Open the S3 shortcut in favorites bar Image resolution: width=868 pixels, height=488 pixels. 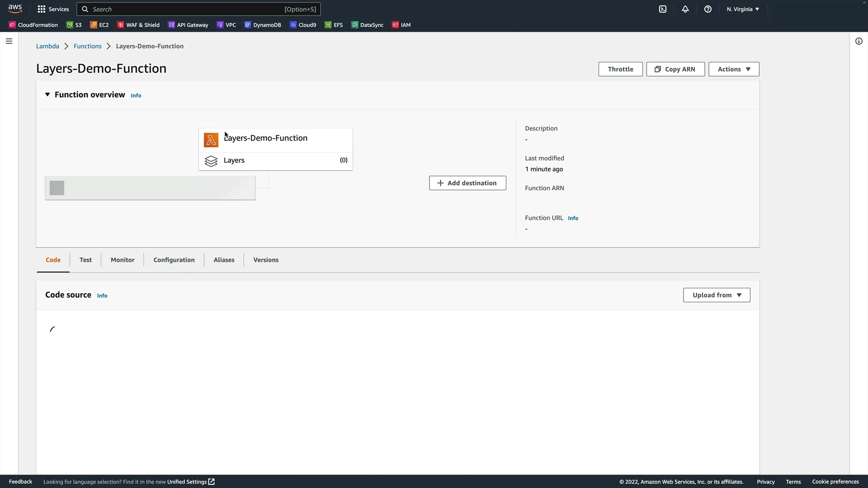click(x=74, y=25)
